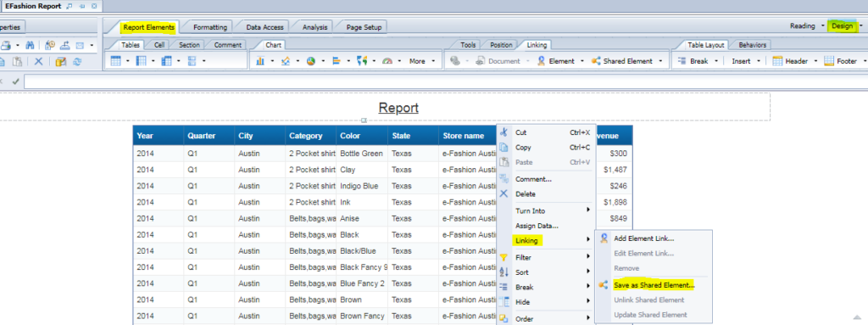The height and width of the screenshot is (325, 868).
Task: Click the green validate checkmark by formula bar
Action: (15, 81)
